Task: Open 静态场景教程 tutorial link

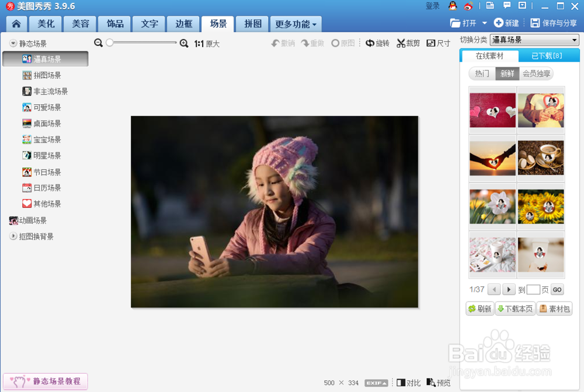Action: 46,381
